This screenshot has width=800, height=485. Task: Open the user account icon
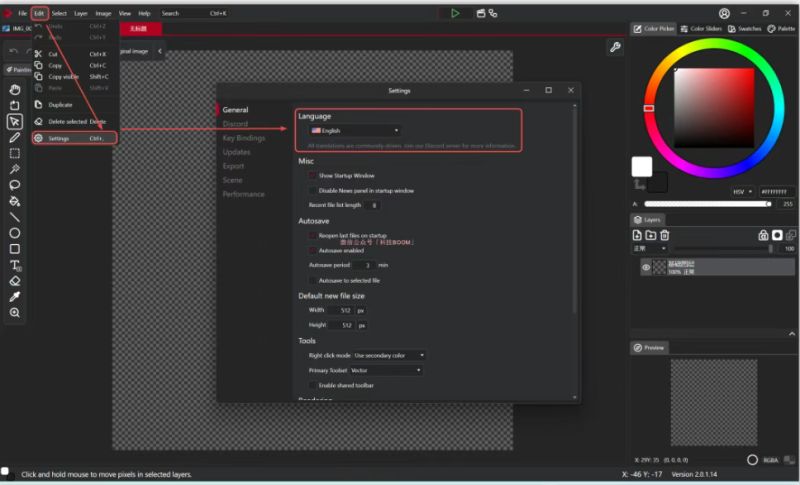(724, 13)
